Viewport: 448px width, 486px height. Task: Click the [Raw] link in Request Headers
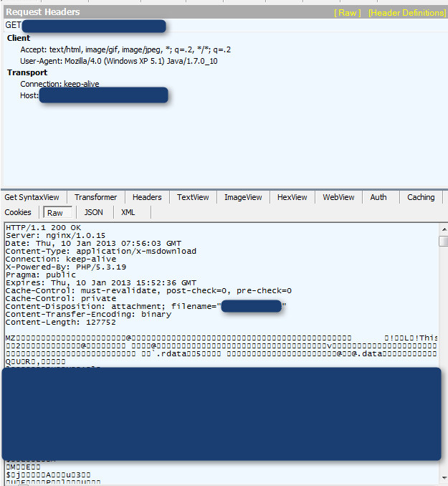348,13
